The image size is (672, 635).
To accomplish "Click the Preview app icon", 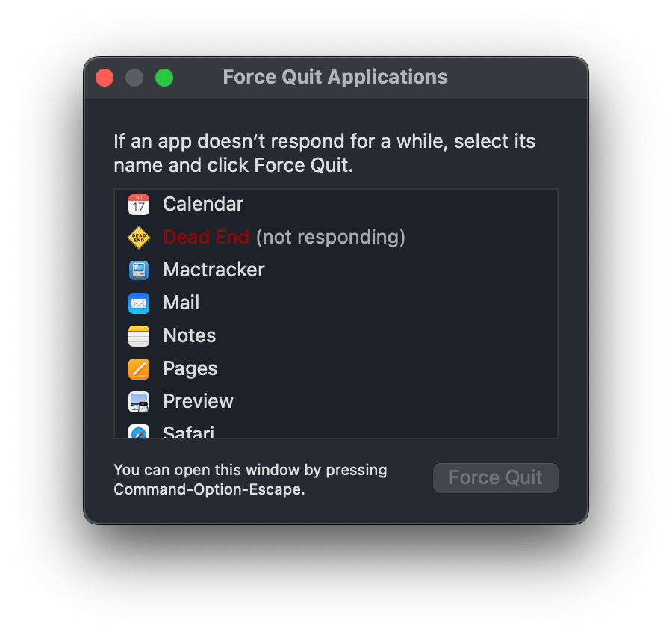I will (x=139, y=401).
